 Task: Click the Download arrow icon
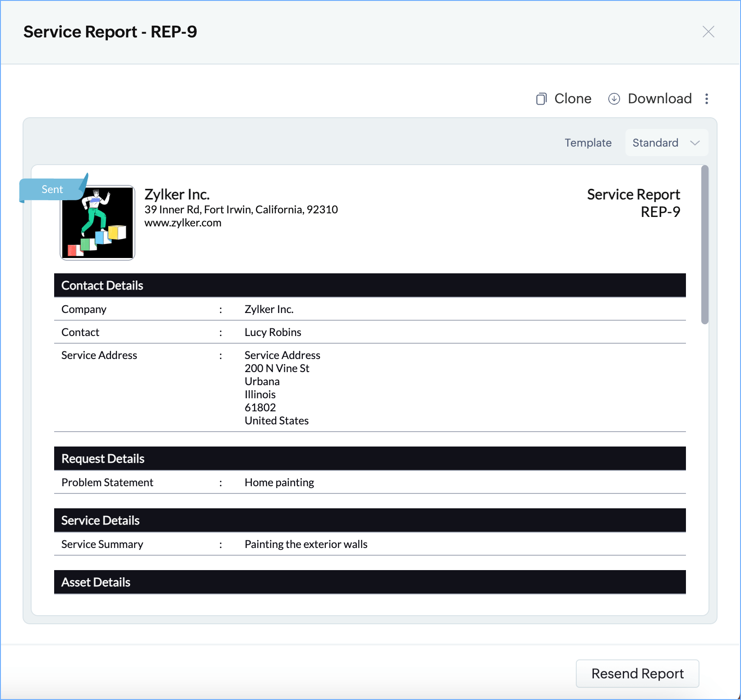point(614,99)
